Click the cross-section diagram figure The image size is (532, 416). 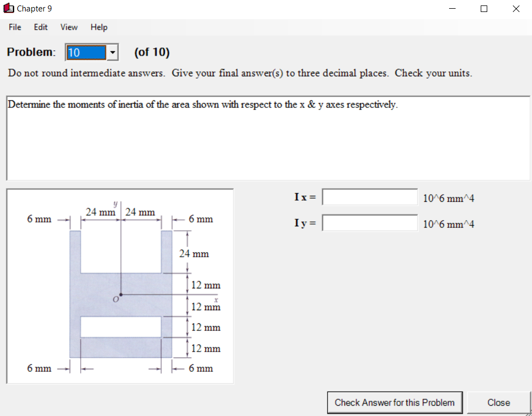click(x=120, y=286)
